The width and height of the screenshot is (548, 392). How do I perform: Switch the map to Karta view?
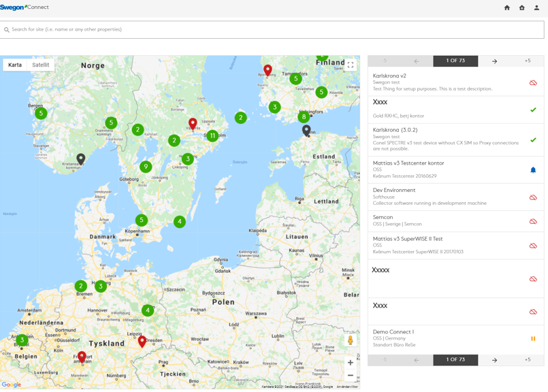pyautogui.click(x=15, y=65)
